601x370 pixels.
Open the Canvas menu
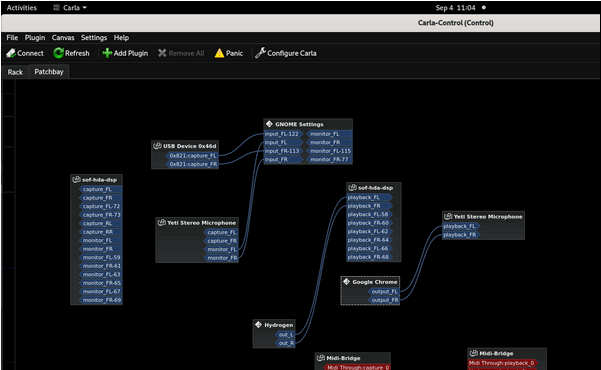click(x=63, y=38)
